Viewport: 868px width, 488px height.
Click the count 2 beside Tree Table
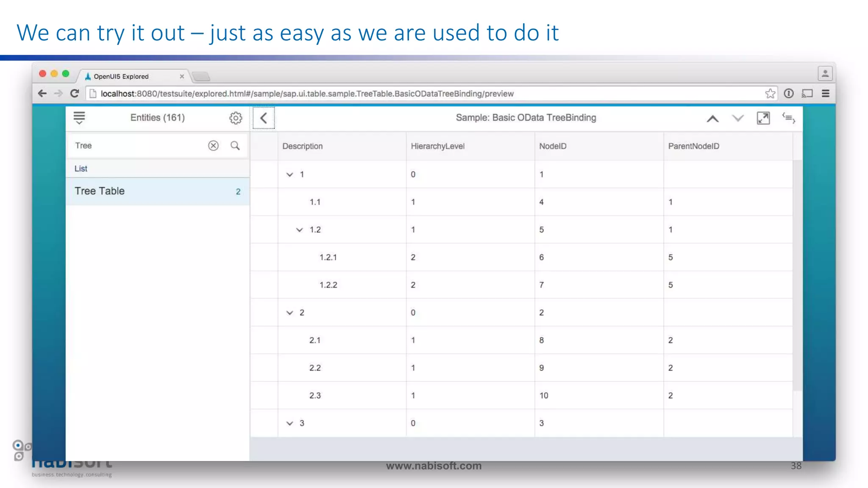tap(238, 192)
